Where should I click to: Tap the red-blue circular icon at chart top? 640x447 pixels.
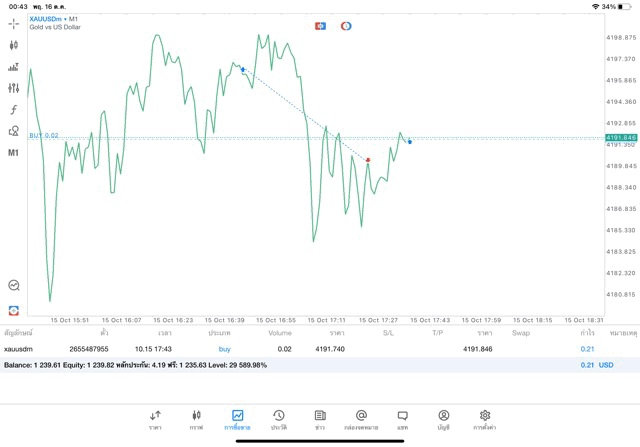346,25
